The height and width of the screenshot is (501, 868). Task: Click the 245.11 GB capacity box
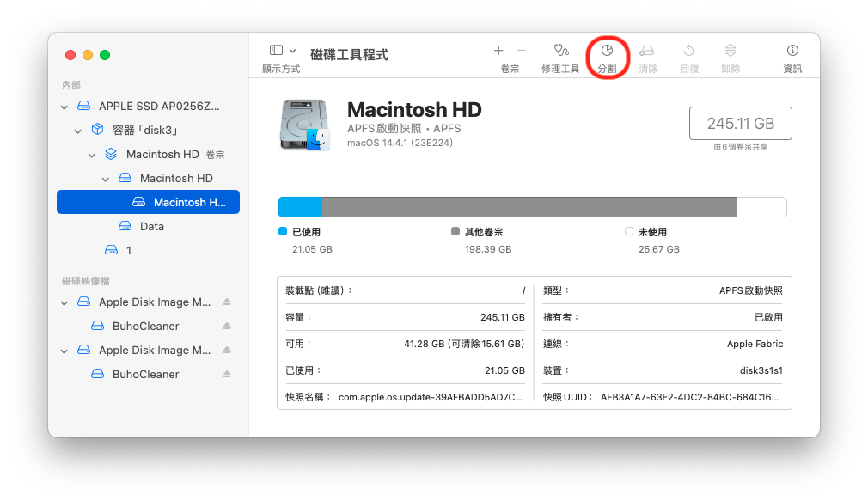740,124
